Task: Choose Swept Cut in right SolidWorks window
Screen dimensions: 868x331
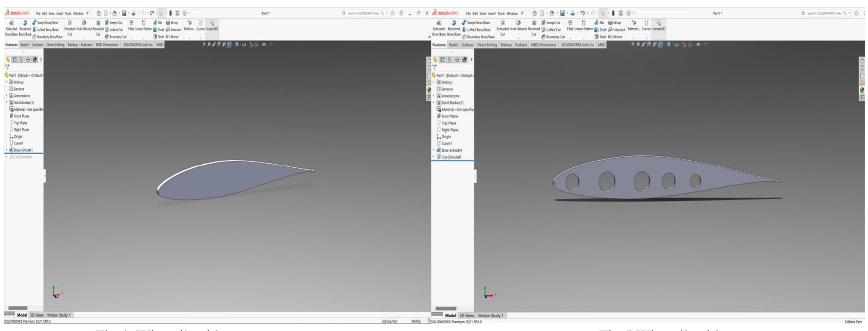Action: point(551,23)
